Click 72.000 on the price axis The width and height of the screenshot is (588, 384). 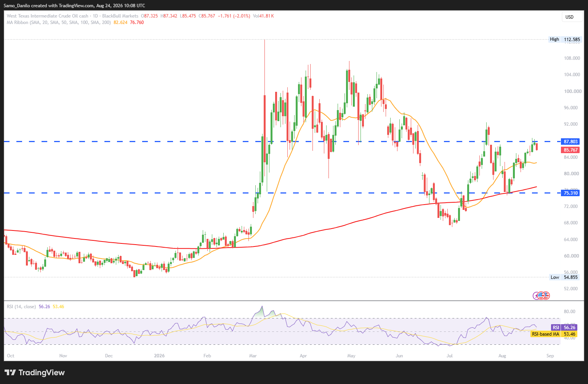571,206
